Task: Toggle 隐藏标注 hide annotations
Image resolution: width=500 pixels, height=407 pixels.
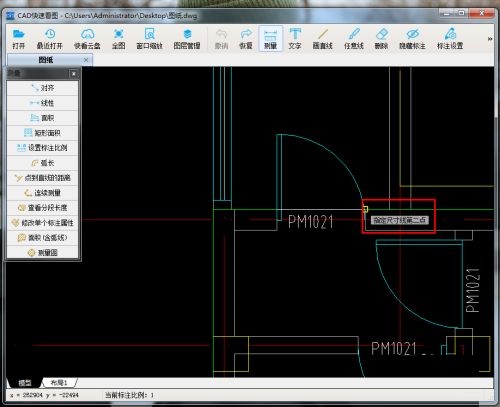Action: [x=412, y=39]
